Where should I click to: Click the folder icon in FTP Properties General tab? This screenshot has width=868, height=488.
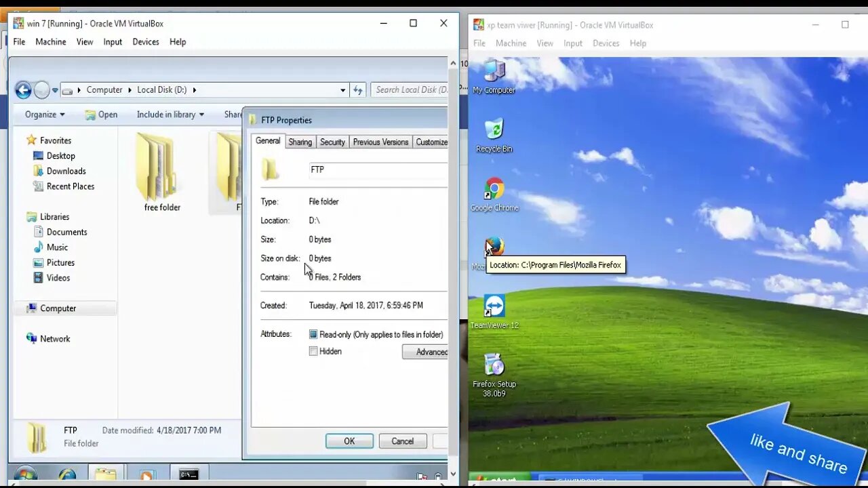271,169
